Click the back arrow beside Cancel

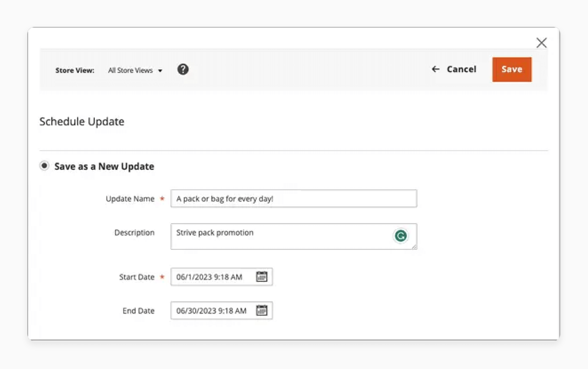pos(436,69)
